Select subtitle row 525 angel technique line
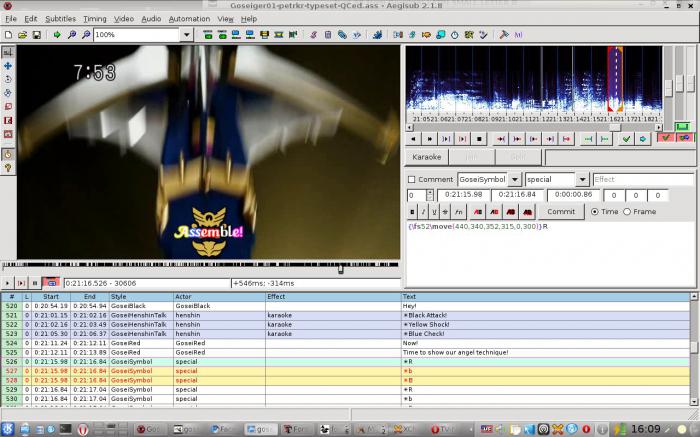The width and height of the screenshot is (700, 437). (346, 352)
